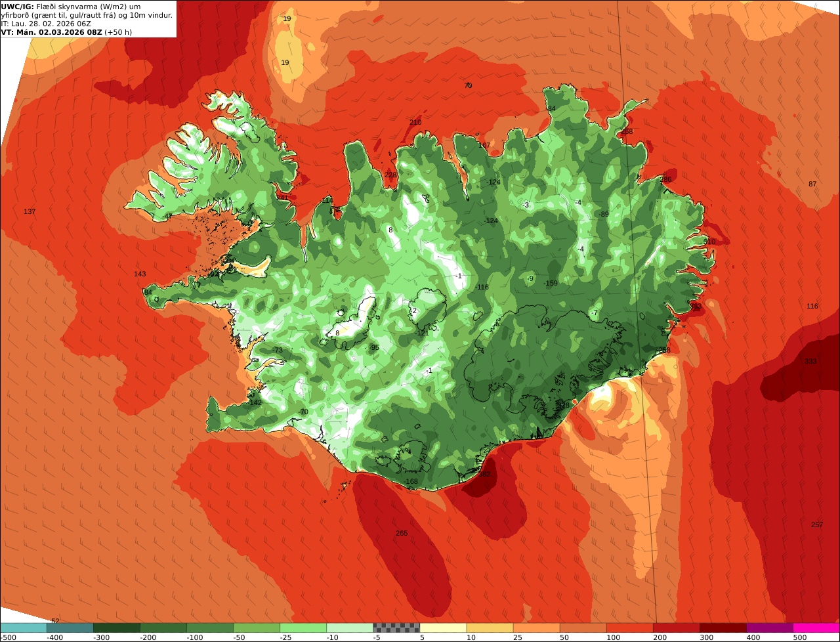Click the pale yellow swatch between 5 and 10

tap(443, 628)
